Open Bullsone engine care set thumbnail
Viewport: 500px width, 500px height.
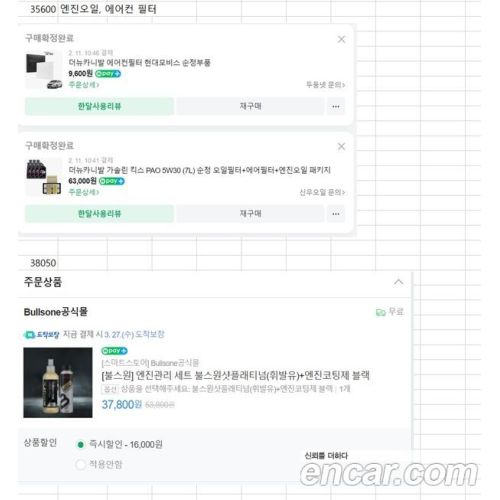58,382
